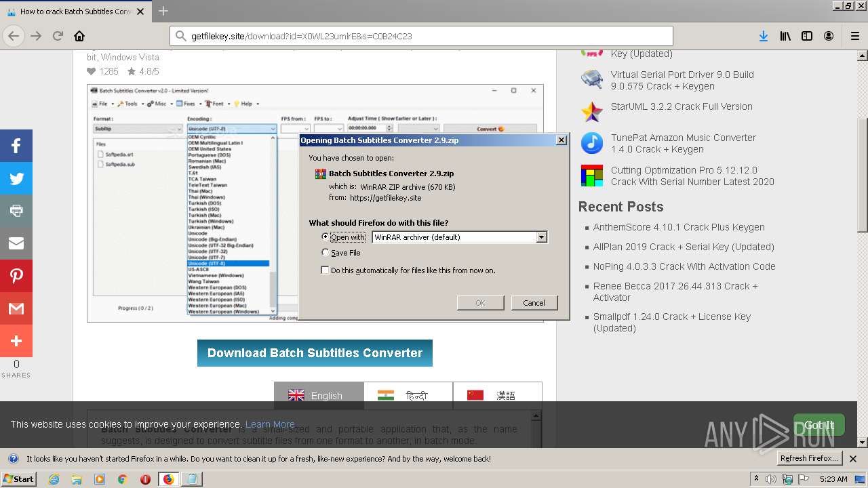
Task: Open Learn More cookie link
Action: click(x=270, y=424)
